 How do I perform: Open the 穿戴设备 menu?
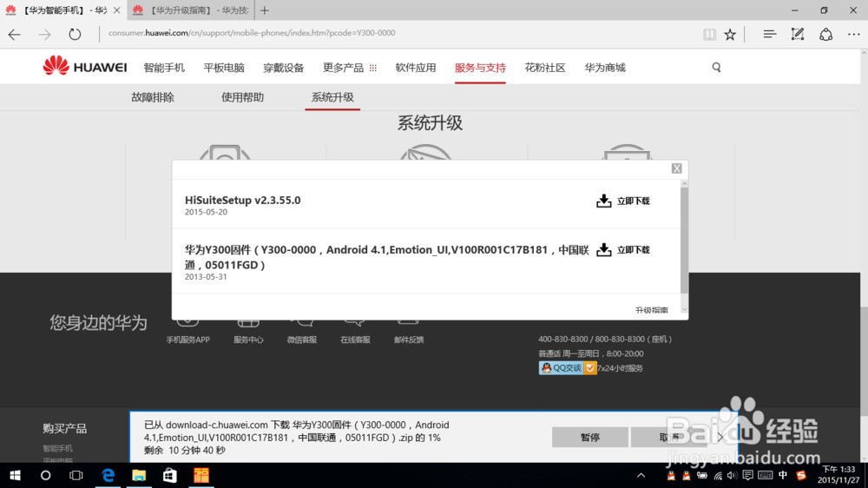pyautogui.click(x=284, y=68)
